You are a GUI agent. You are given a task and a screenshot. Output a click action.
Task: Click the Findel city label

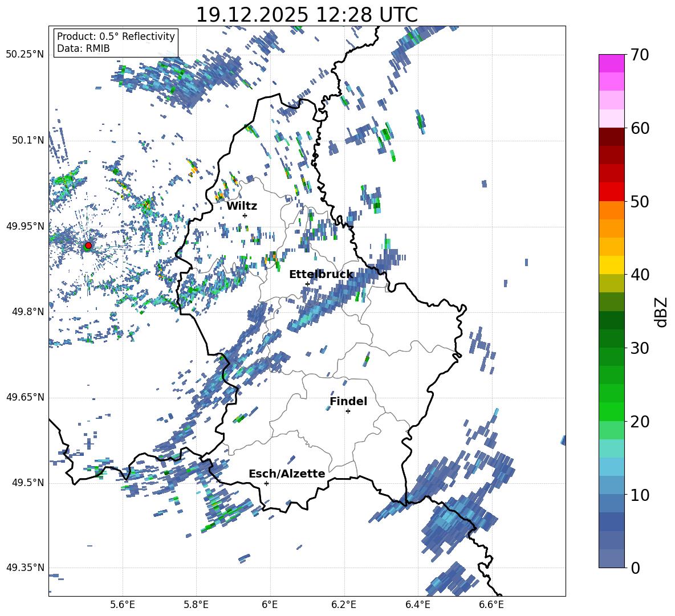[x=348, y=401]
